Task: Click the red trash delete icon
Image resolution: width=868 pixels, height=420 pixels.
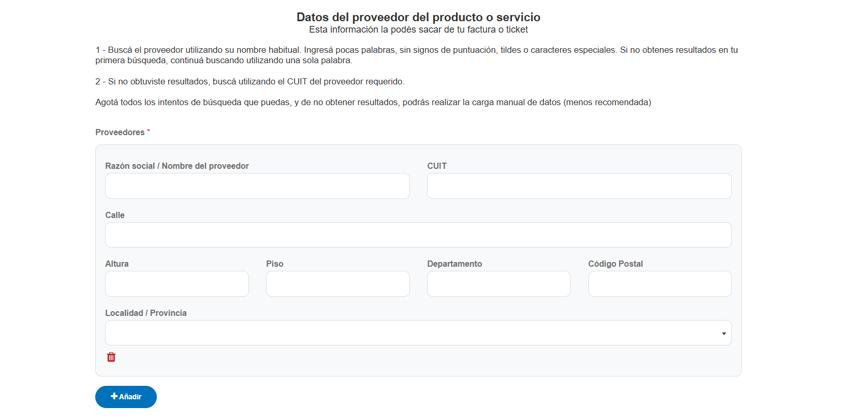Action: (x=111, y=357)
